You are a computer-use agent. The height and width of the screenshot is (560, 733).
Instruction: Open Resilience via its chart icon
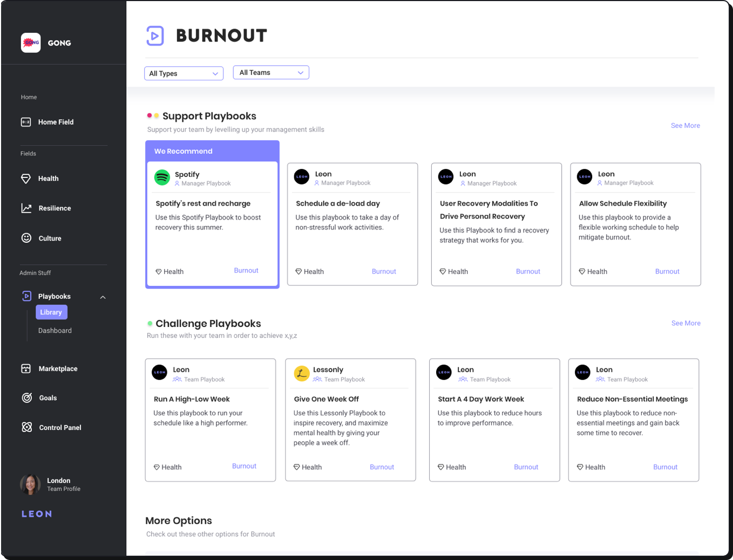(26, 208)
